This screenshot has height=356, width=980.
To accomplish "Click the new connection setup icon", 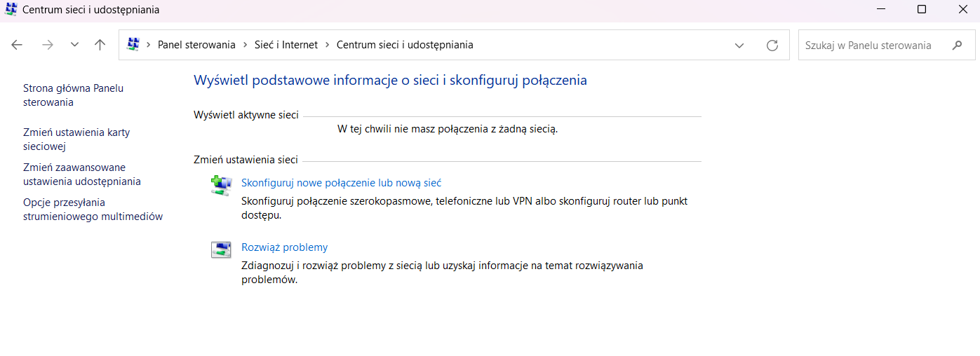I will (221, 186).
